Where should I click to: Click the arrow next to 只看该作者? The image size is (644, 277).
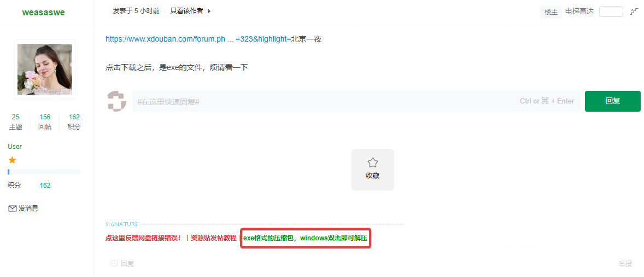click(209, 11)
